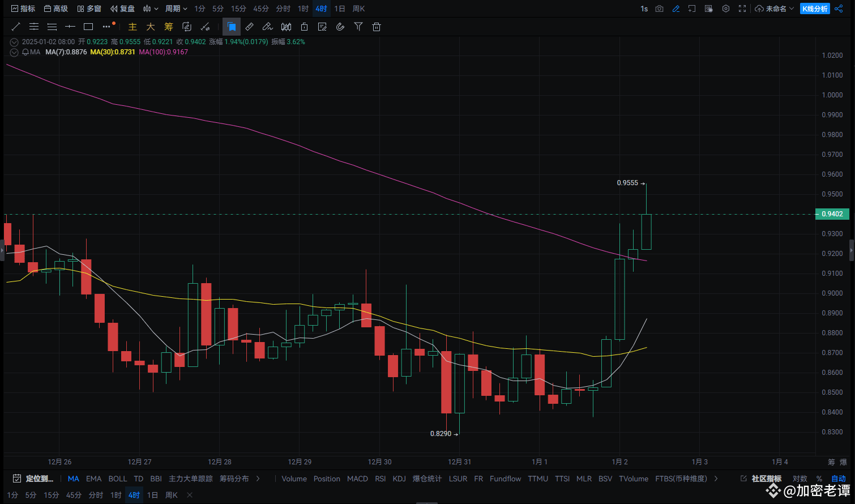Click the loop/sync drawing icon
Image resolution: width=855 pixels, height=504 pixels.
pyautogui.click(x=187, y=27)
